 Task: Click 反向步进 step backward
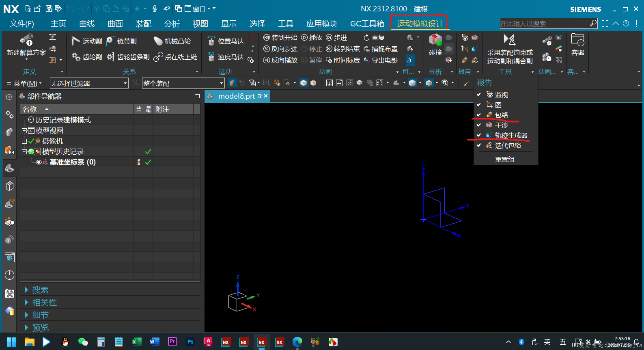click(280, 49)
